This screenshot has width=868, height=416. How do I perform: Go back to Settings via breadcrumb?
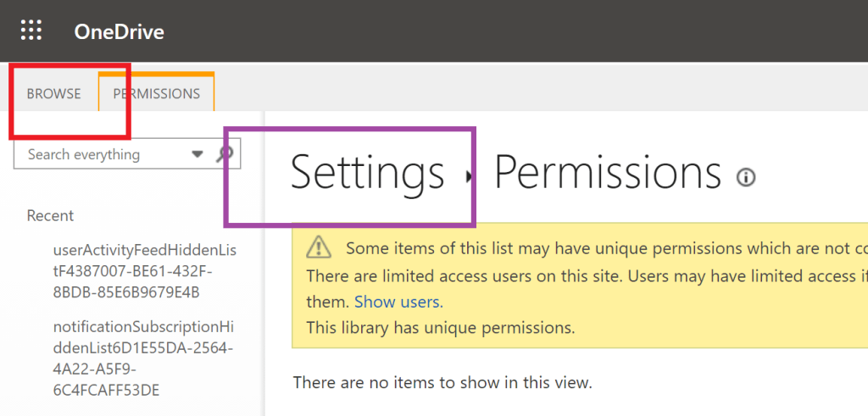[x=367, y=173]
